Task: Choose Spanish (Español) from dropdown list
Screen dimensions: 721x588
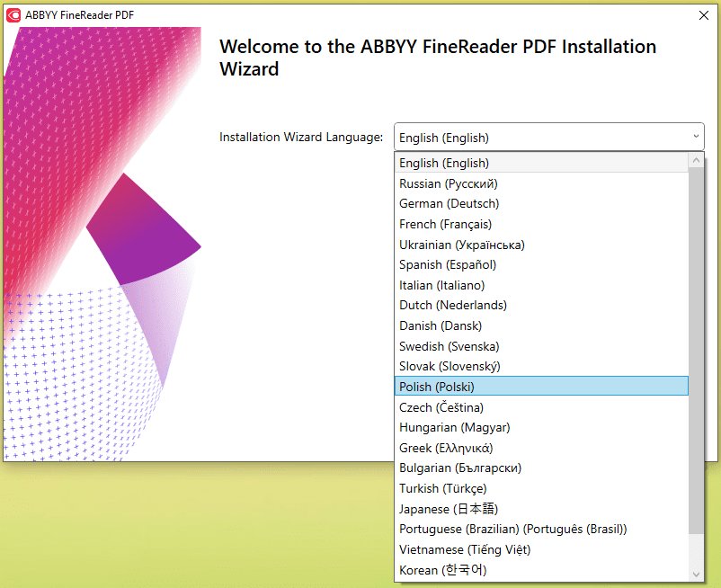Action: [x=541, y=265]
